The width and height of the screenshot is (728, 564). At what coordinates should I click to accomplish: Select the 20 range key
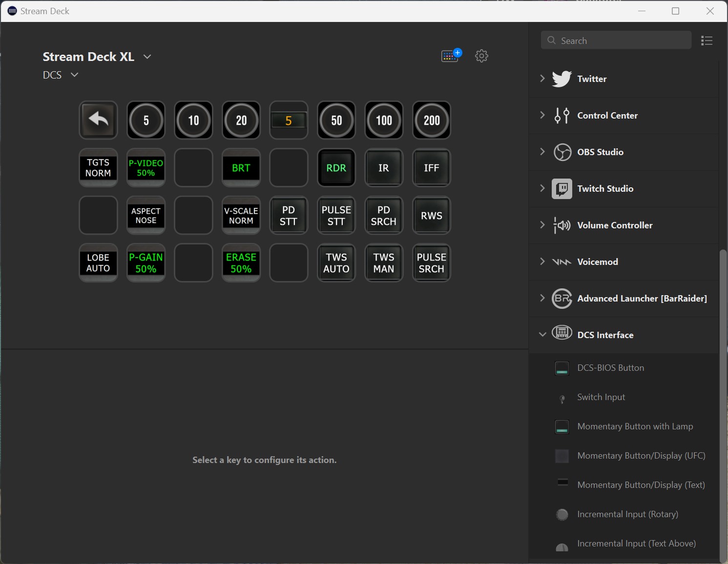point(241,120)
